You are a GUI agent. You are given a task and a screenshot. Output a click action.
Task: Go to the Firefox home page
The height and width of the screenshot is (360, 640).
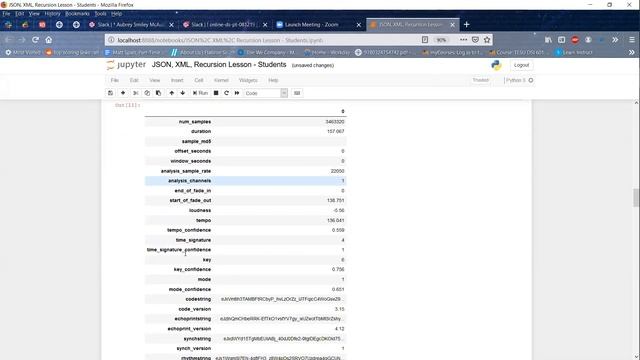(49, 40)
